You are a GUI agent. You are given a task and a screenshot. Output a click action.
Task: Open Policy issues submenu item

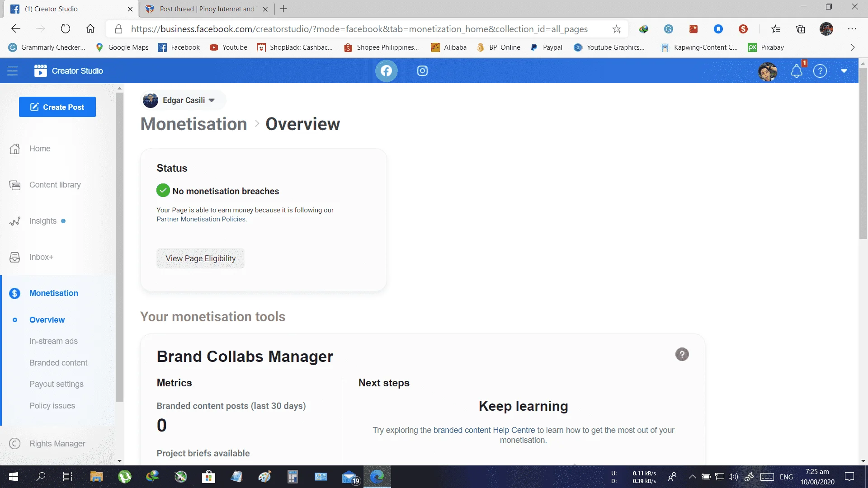(x=52, y=406)
